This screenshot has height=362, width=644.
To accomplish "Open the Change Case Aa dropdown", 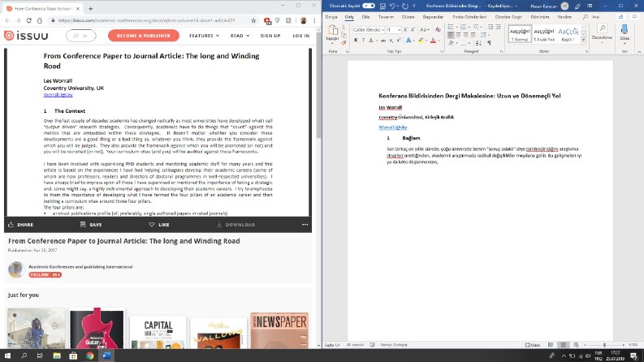I will click(424, 29).
